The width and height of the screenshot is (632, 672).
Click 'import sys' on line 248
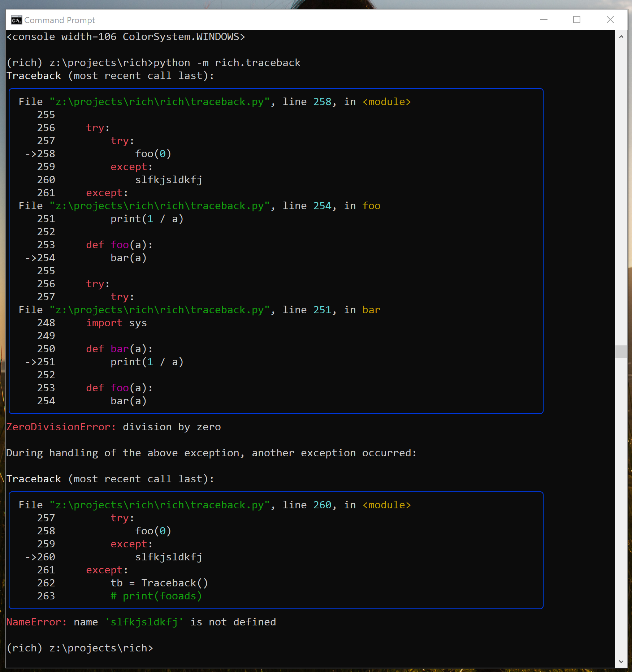117,323
